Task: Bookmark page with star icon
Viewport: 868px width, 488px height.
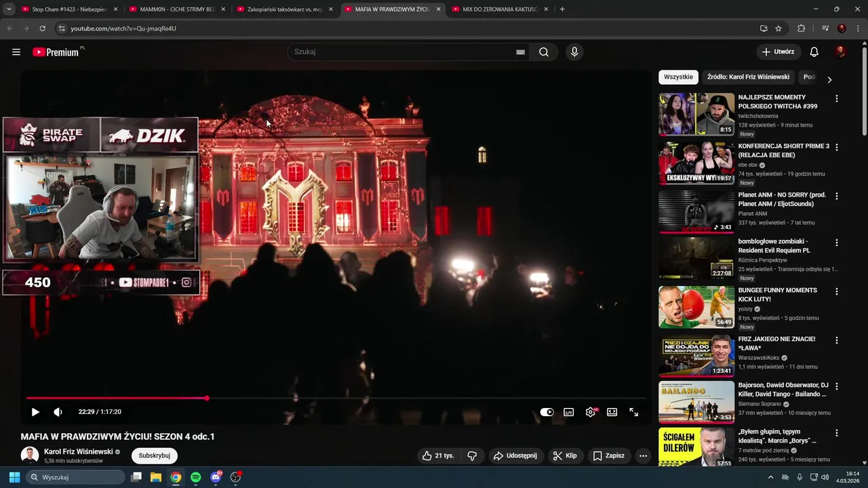Action: pos(778,28)
